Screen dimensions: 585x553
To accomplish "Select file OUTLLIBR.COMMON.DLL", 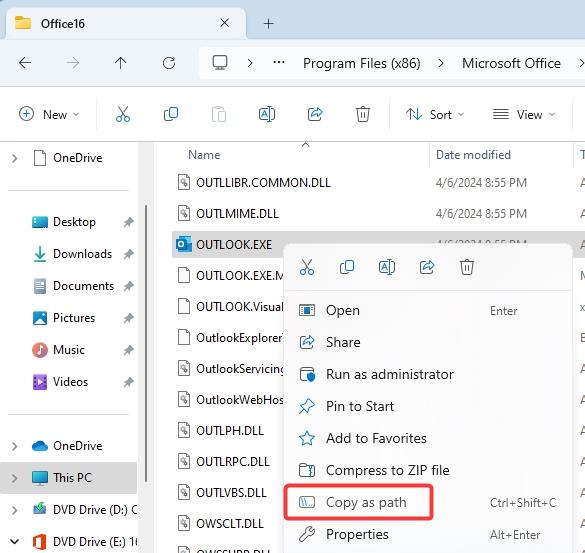I will point(263,183).
